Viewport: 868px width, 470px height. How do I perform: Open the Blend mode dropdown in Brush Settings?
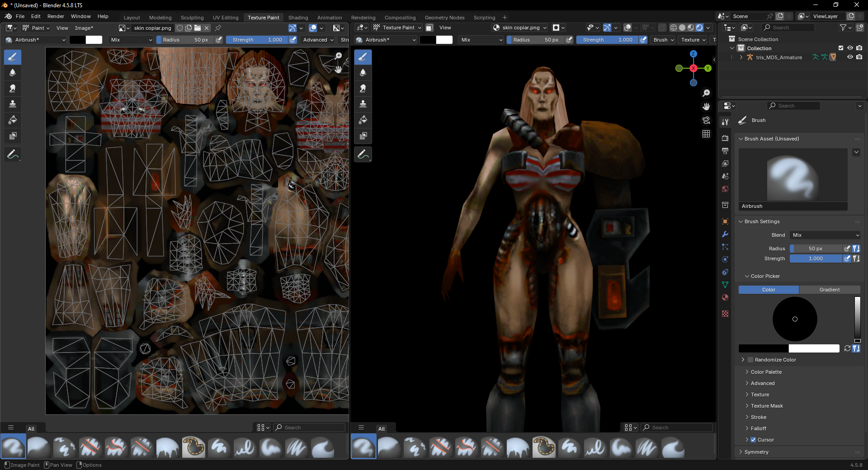click(826, 235)
